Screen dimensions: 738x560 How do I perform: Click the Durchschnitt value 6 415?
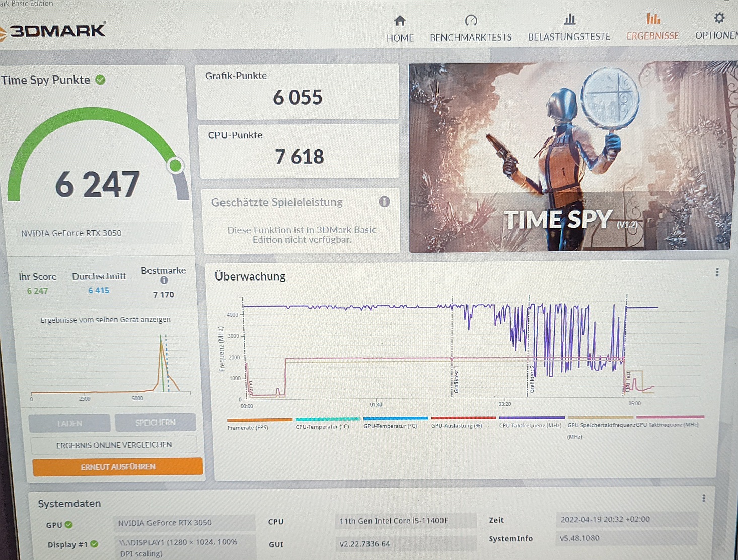pyautogui.click(x=99, y=290)
